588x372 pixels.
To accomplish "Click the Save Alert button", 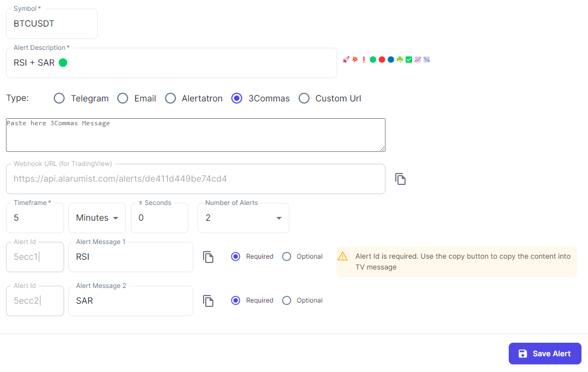I will tap(545, 354).
